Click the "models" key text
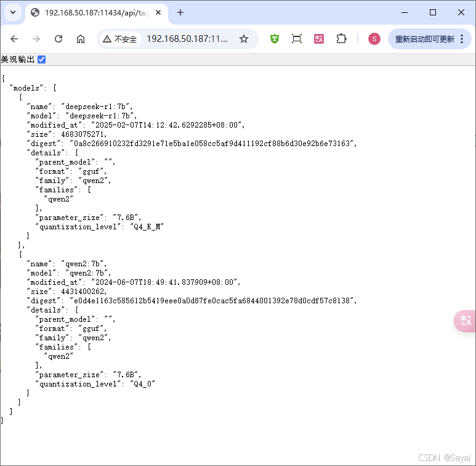Screen dimensions: 476x466 pos(26,88)
